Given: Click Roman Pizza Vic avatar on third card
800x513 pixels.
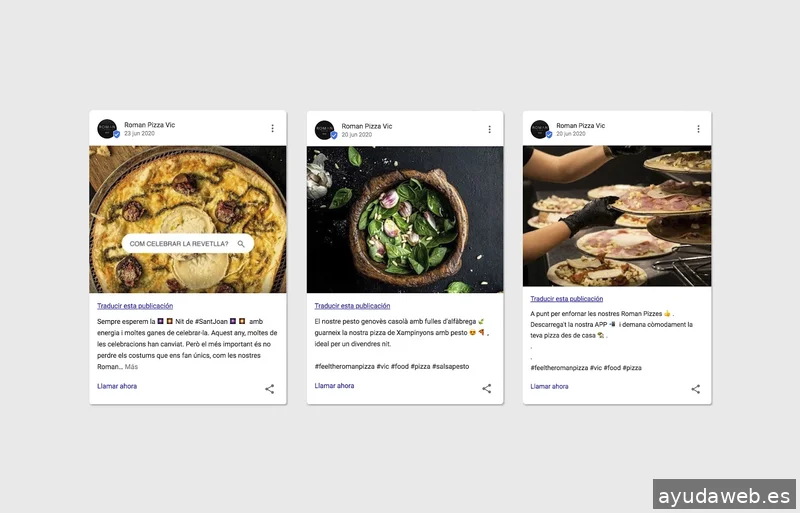Looking at the screenshot, I should click(x=540, y=129).
